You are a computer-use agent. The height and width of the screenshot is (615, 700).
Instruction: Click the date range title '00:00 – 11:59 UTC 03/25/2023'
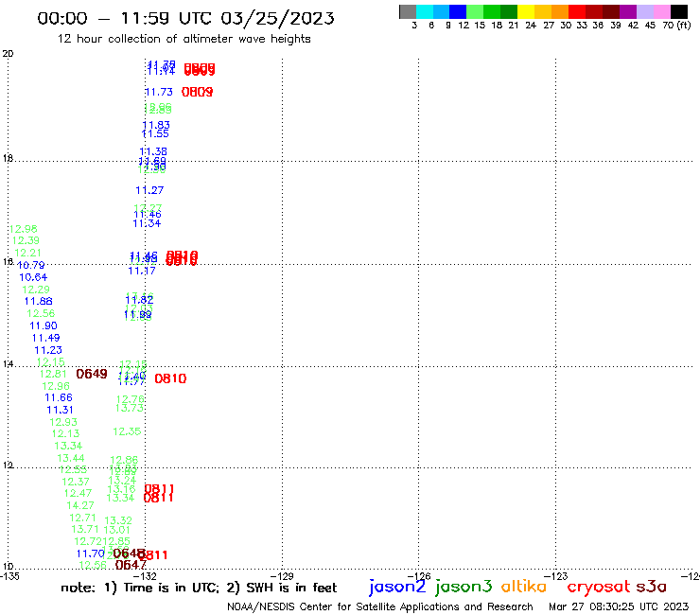pos(185,18)
